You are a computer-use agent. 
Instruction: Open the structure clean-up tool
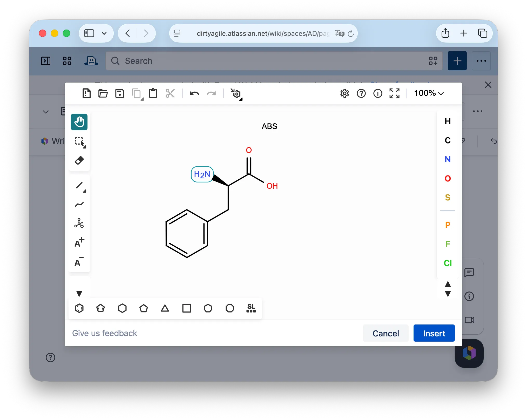(236, 94)
